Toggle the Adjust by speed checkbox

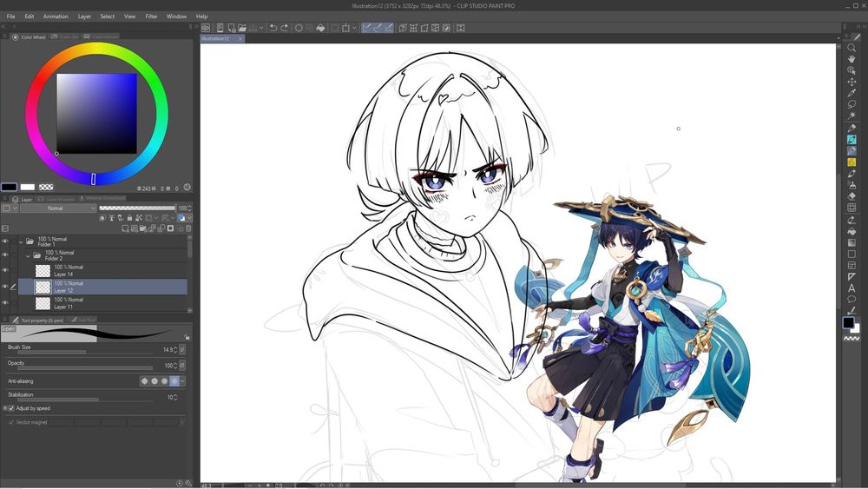(11, 408)
